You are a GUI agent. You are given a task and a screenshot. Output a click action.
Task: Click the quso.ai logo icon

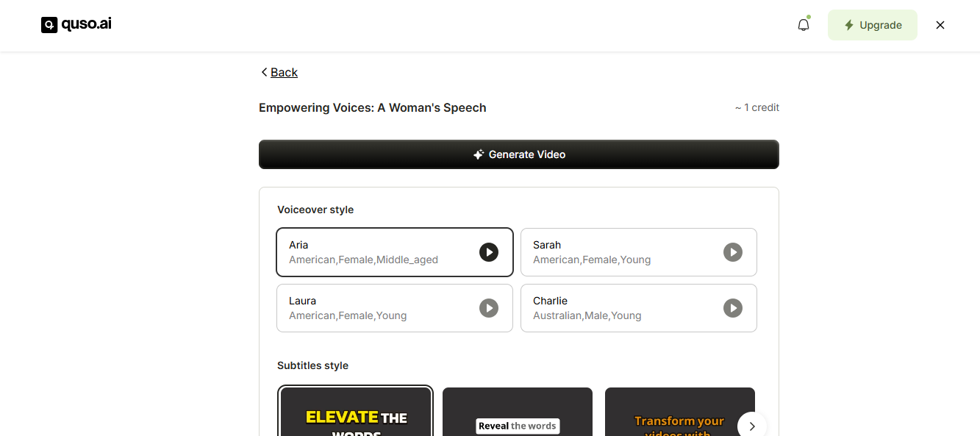click(49, 25)
